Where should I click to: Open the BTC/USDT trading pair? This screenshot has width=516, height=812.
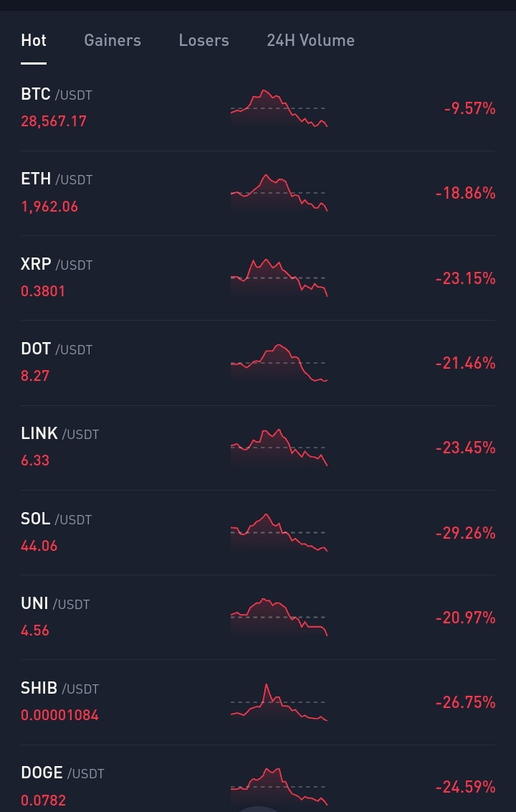(258, 109)
